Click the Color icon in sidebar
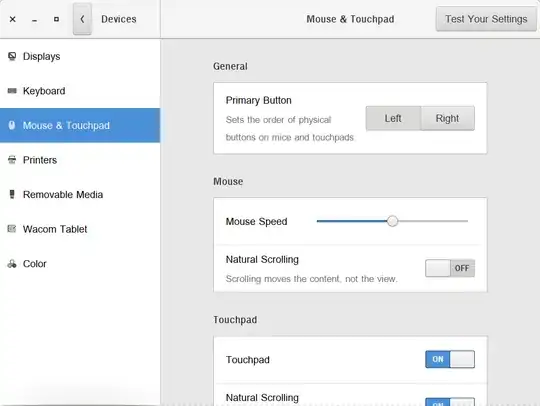The image size is (540, 406). pos(12,264)
